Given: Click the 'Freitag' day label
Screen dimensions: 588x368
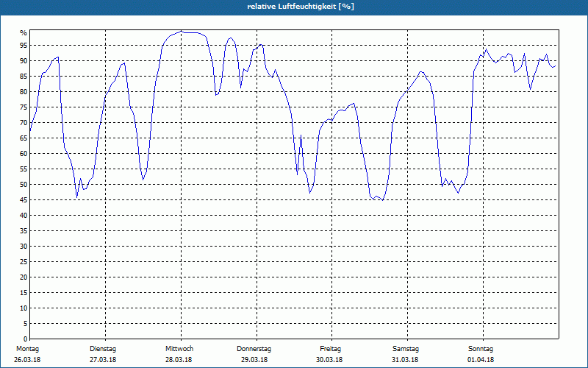Looking at the screenshot, I should click(330, 349).
